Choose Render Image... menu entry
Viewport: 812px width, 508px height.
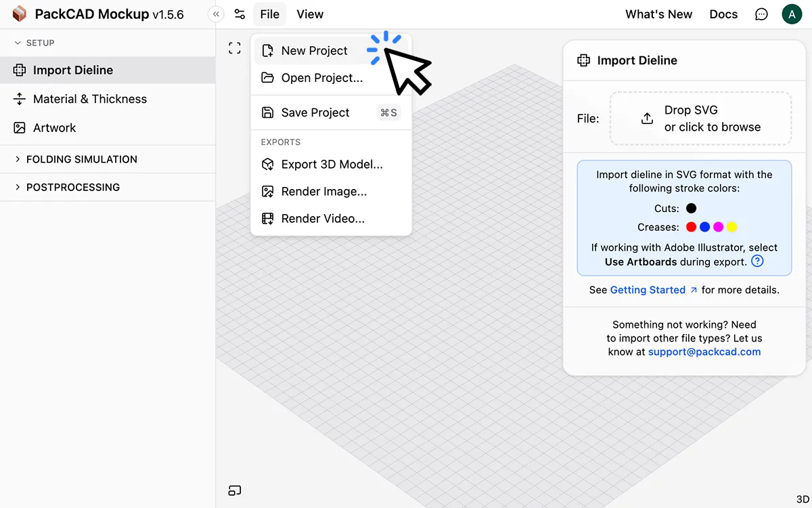(331, 192)
